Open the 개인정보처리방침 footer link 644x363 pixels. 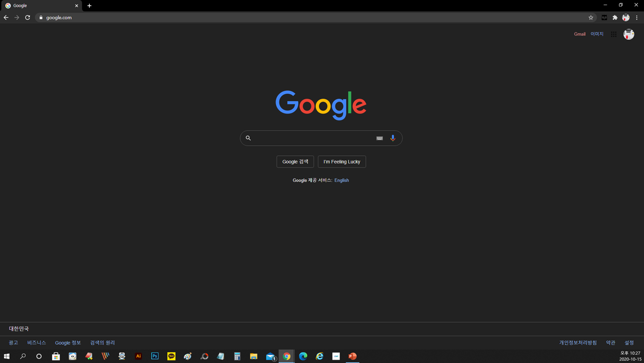point(578,343)
